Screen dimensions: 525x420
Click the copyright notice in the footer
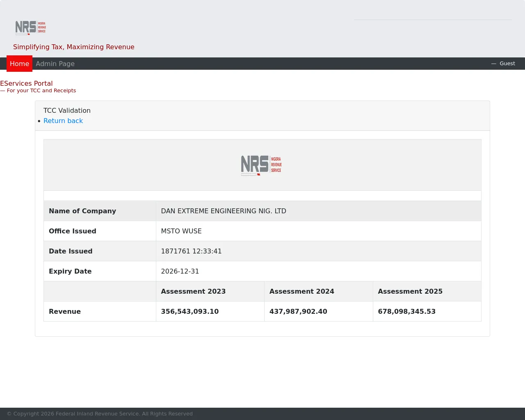coord(100,414)
